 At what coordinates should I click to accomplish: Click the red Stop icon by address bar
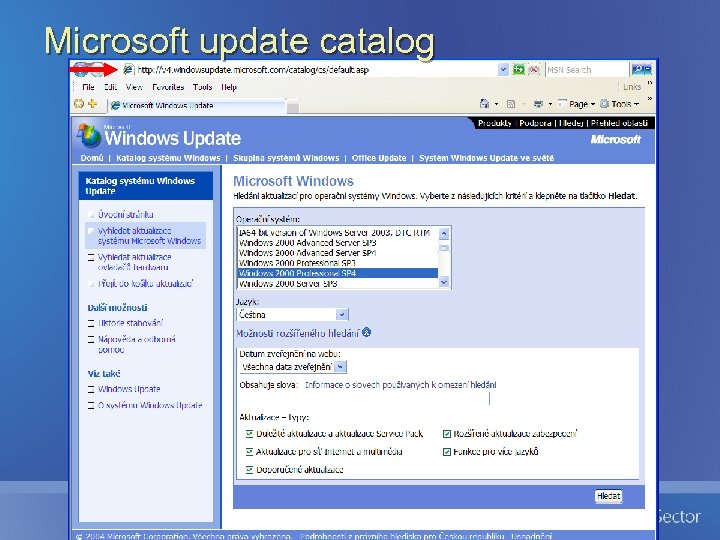coord(534,70)
